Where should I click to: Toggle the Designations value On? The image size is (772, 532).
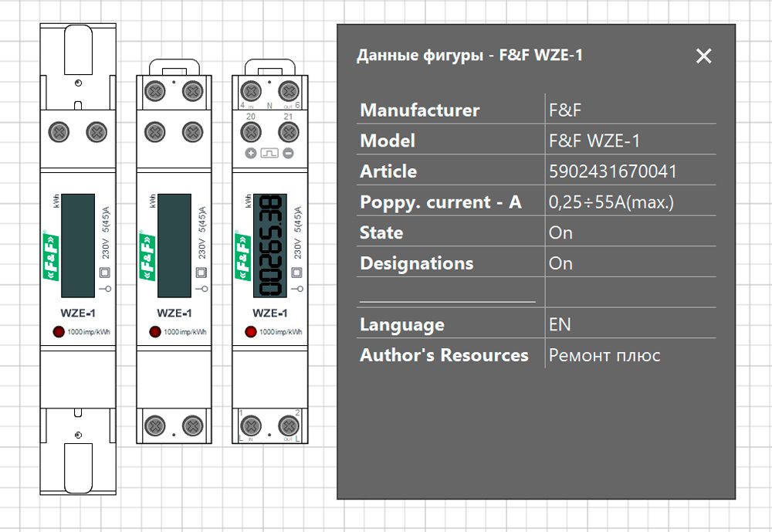coord(560,263)
